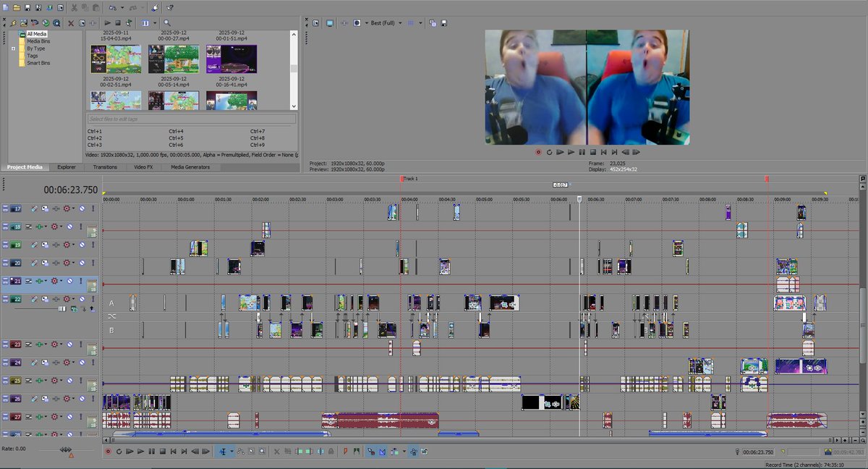This screenshot has height=469, width=868.
Task: Select All Media in the bin tree
Action: [x=36, y=34]
